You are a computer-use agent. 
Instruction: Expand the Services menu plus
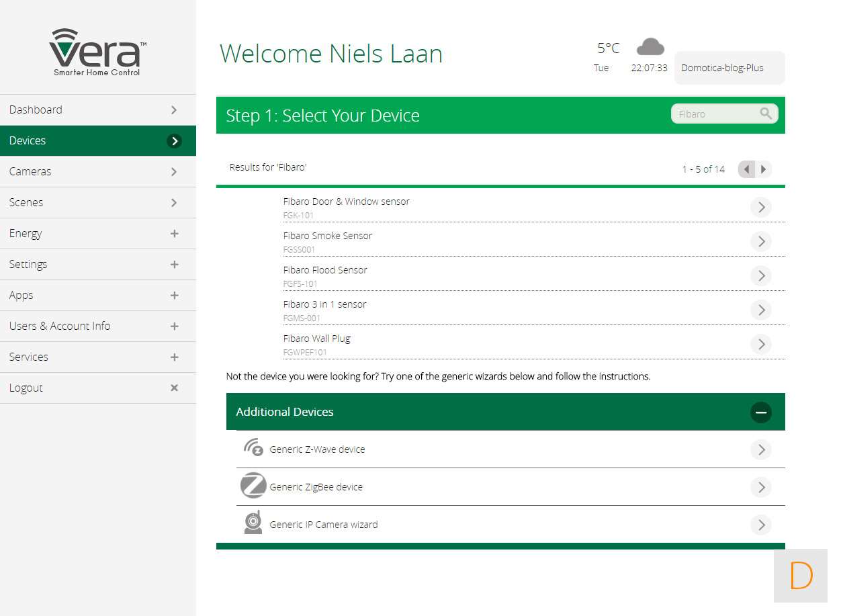coord(174,357)
